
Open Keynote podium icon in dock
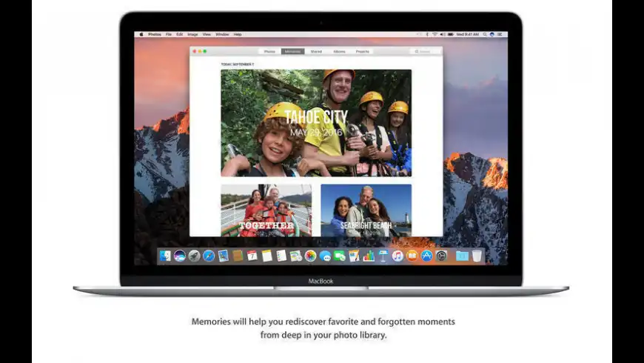pos(383,256)
